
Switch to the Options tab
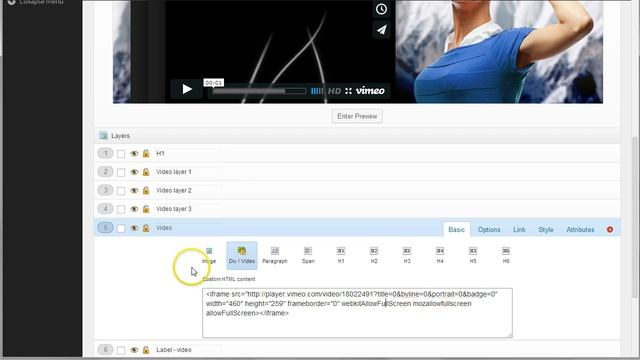(x=489, y=229)
